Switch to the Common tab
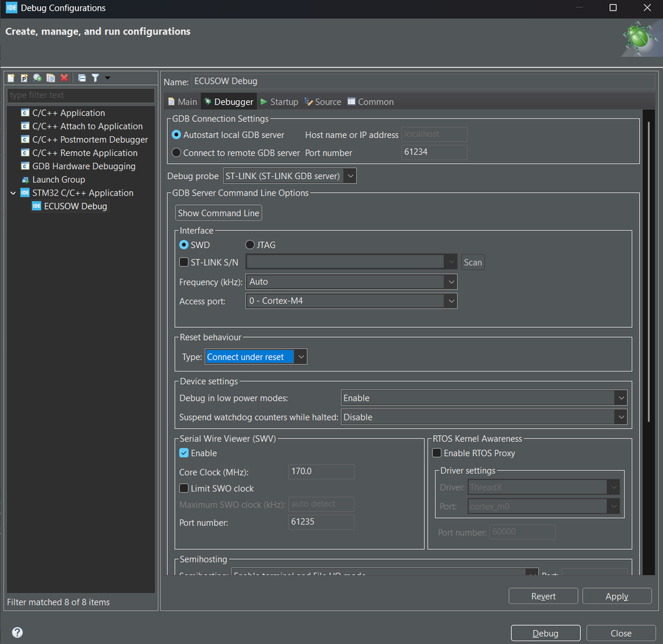The image size is (663, 644). [x=370, y=101]
